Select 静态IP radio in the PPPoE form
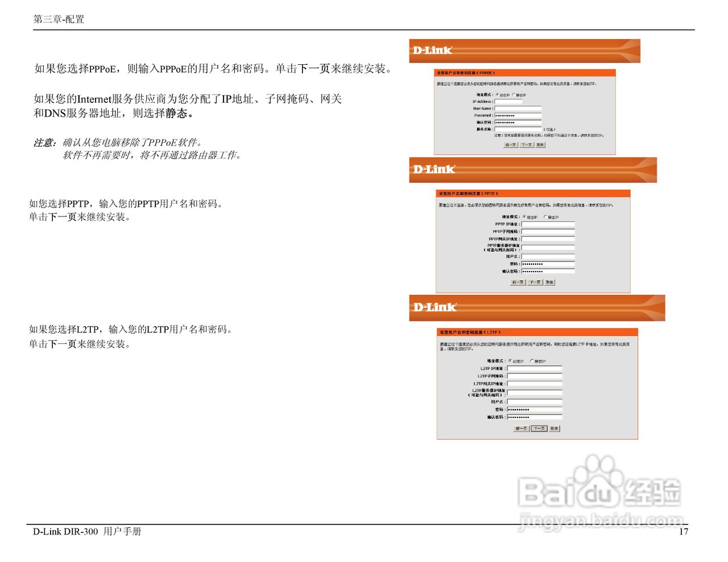This screenshot has width=728, height=562. pos(514,94)
